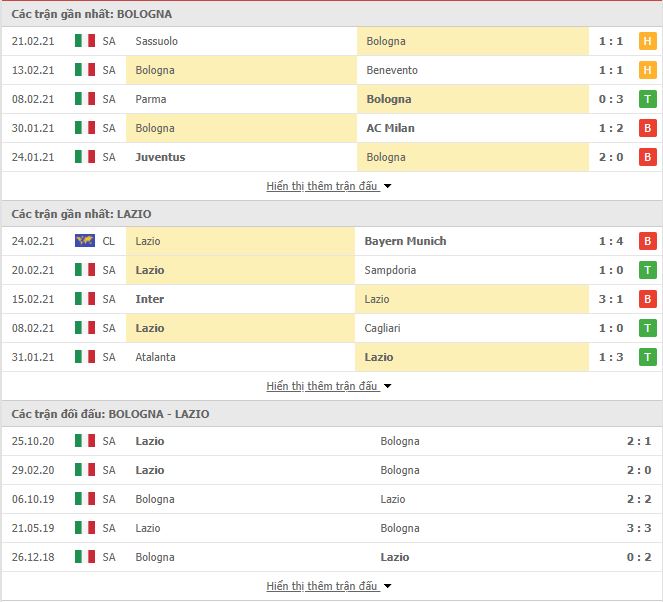Click the green T badge for Parma-Bologna
663x602 pixels.
tap(647, 99)
